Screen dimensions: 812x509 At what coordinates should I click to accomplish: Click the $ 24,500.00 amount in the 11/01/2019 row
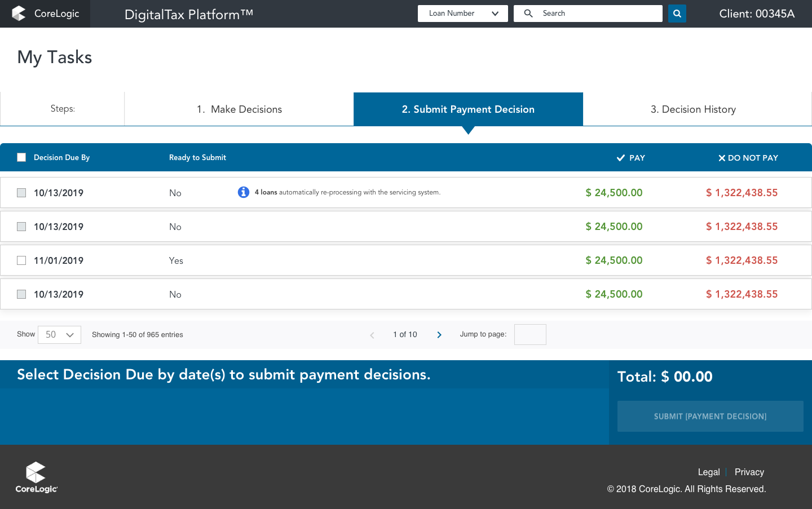614,260
